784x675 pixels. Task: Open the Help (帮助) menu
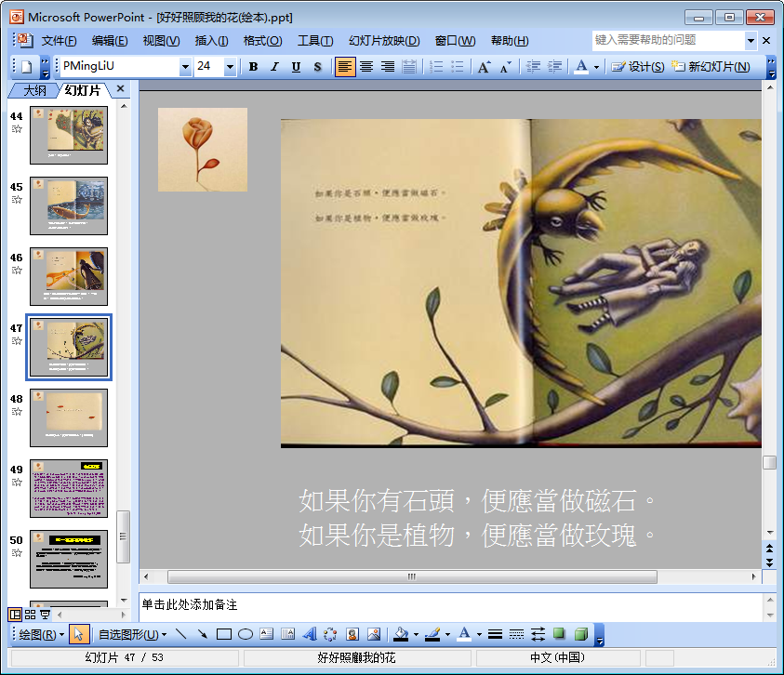pos(510,41)
